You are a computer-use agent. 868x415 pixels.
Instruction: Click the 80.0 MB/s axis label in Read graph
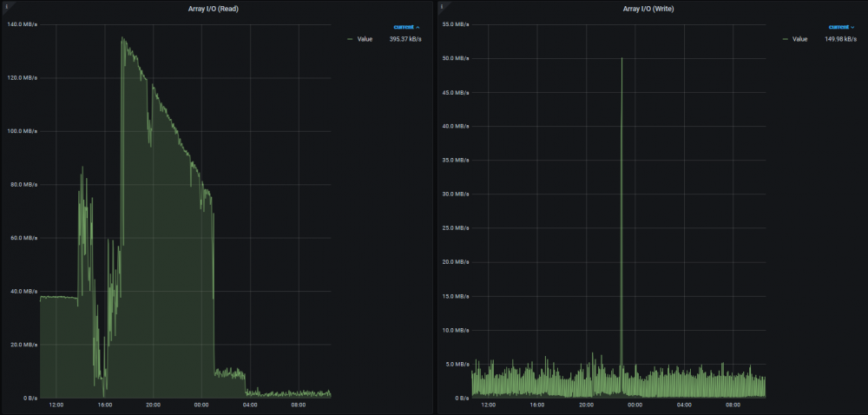coord(23,184)
